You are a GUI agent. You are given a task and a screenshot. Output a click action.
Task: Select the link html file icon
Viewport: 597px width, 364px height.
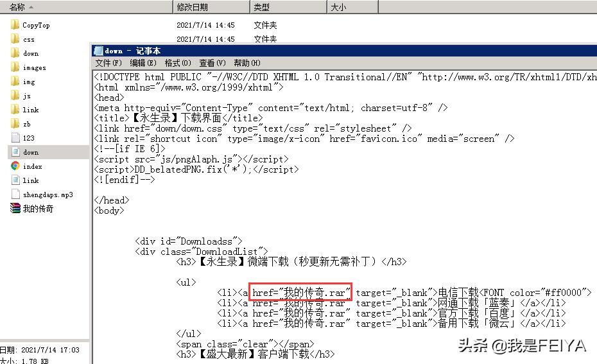click(x=15, y=180)
